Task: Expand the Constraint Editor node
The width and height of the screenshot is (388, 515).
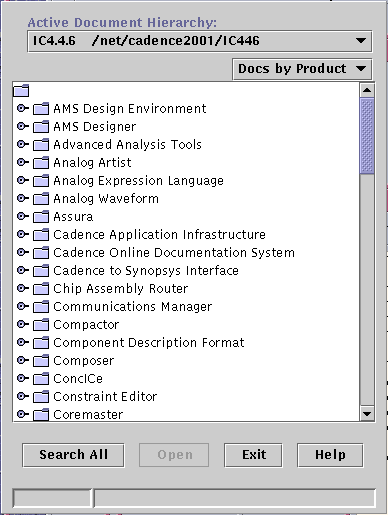Action: [23, 396]
